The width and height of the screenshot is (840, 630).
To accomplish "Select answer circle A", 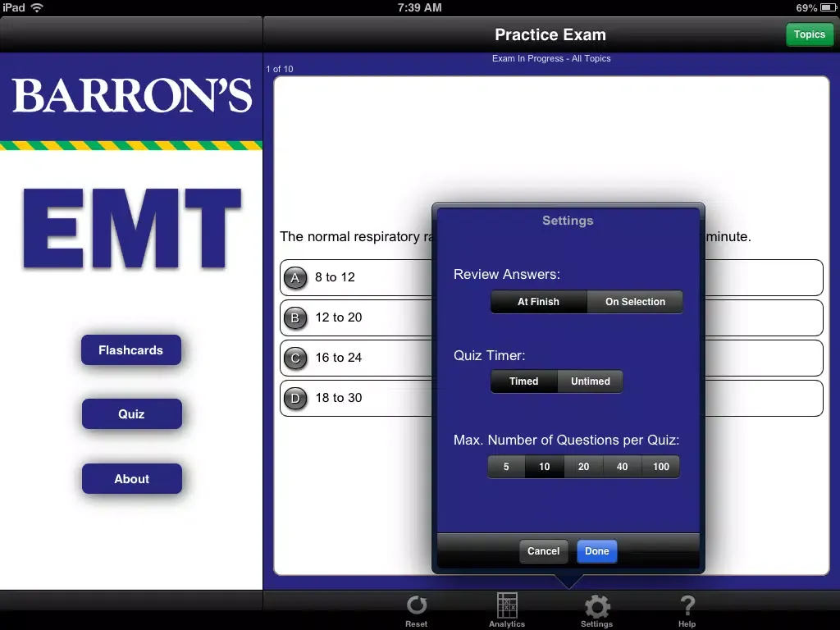I will (x=294, y=278).
